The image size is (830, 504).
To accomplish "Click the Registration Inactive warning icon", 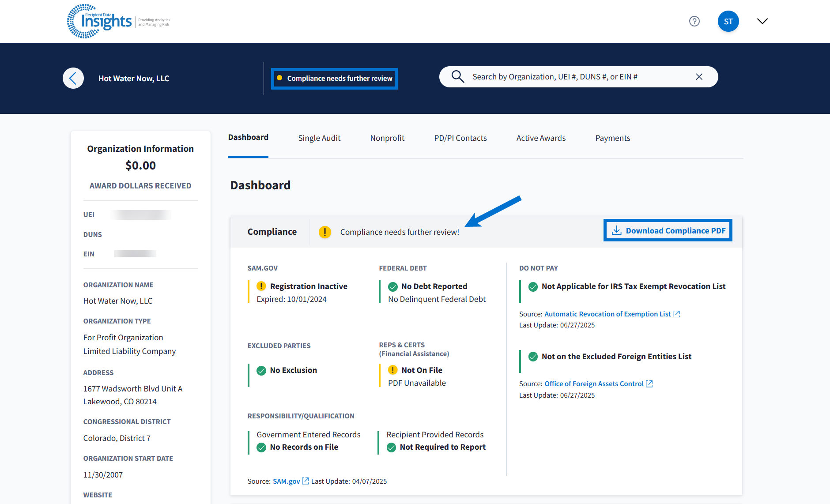I will click(x=261, y=286).
